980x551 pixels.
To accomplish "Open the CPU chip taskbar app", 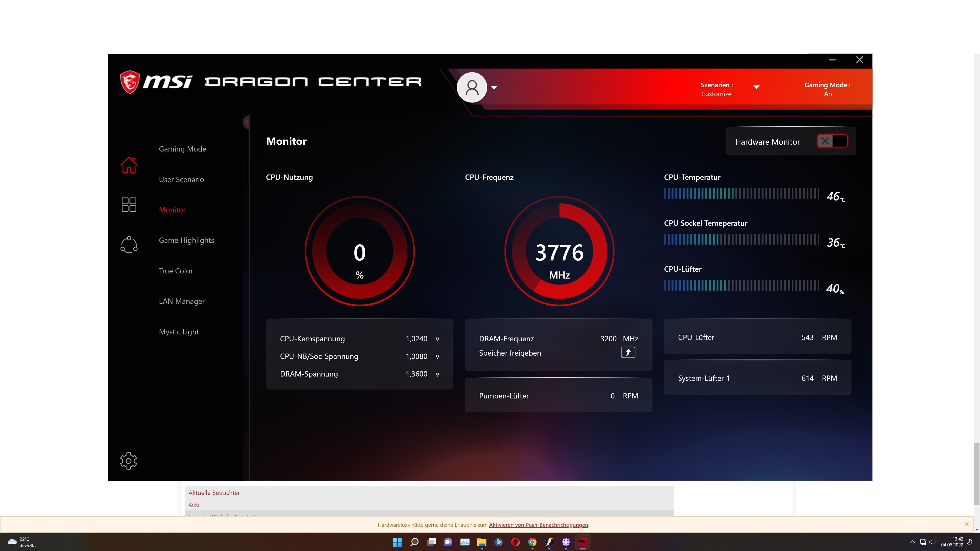I will coord(566,542).
